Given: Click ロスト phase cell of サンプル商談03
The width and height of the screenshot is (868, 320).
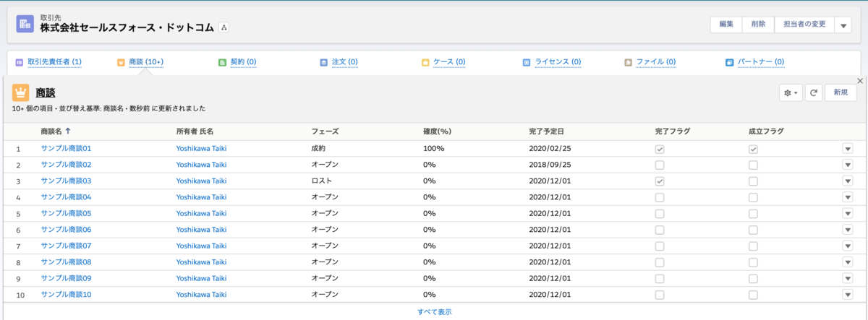Looking at the screenshot, I should point(322,181).
